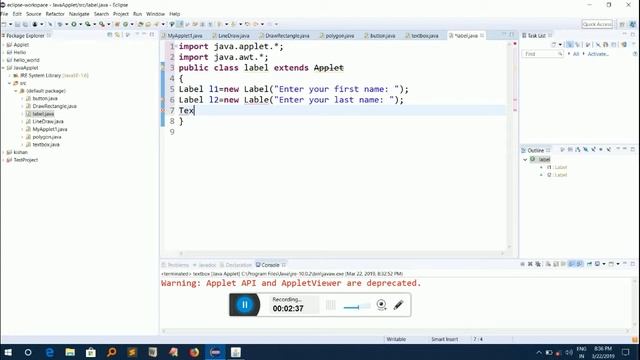Open Firefox from the taskbar
The image size is (640, 360).
194,352
